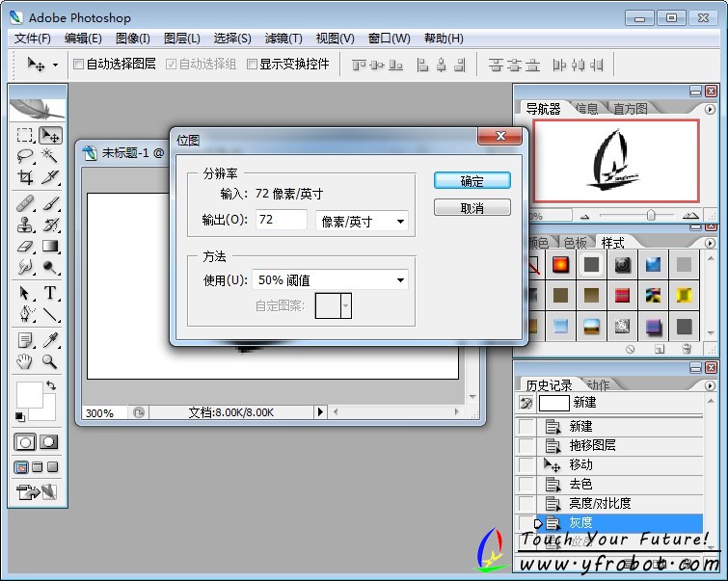
Task: Select the Hand tool
Action: click(25, 361)
